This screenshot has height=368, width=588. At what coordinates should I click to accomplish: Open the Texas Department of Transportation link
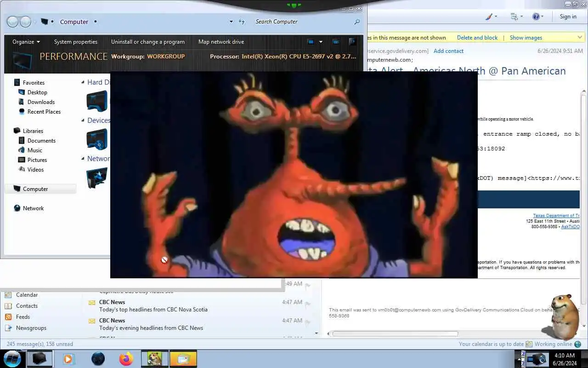coord(556,216)
